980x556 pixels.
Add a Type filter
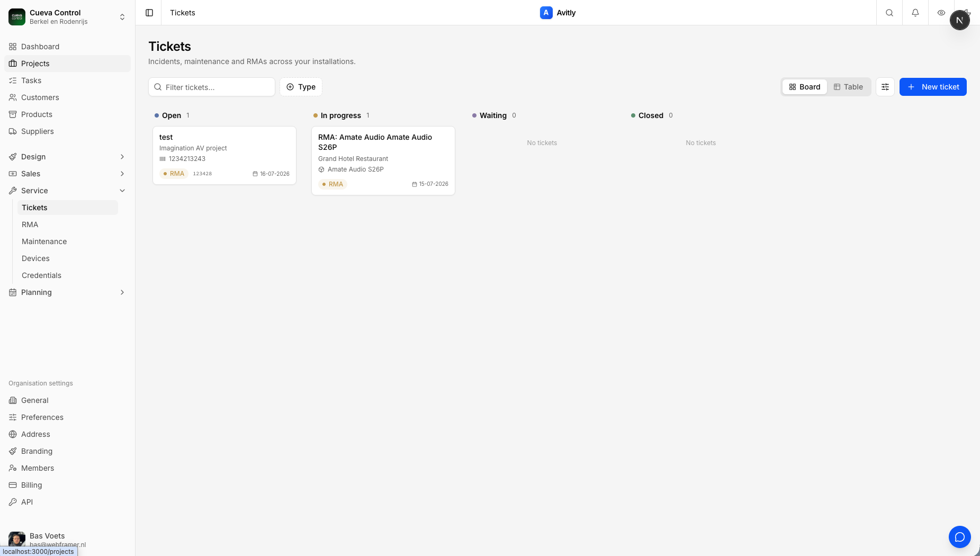[301, 87]
